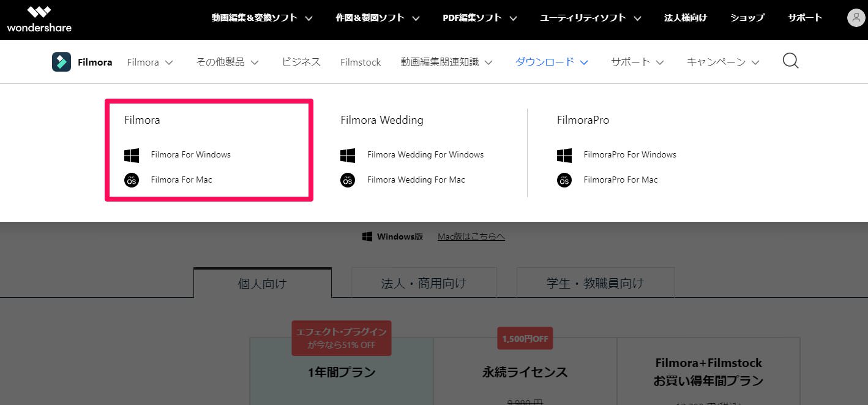Download Filmora For Windows

pos(191,155)
